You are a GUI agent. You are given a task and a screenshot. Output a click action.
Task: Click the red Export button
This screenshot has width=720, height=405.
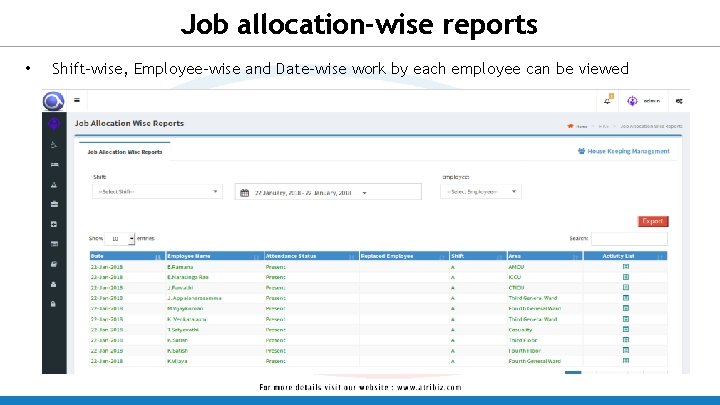(653, 221)
